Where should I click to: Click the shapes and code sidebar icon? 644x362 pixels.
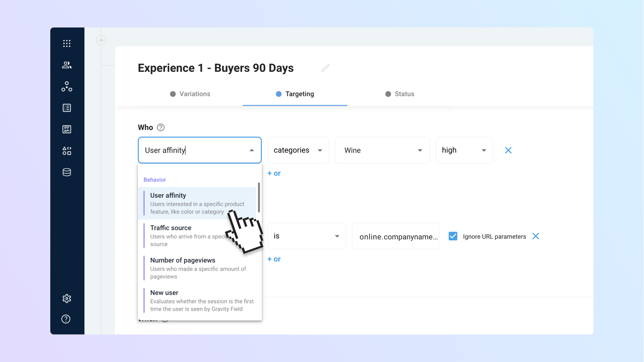pyautogui.click(x=67, y=151)
